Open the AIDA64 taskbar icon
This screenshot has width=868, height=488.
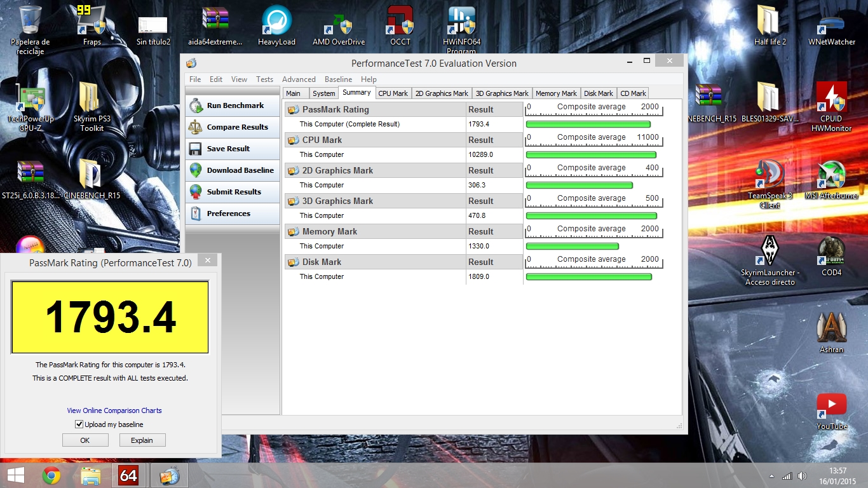coord(128,475)
